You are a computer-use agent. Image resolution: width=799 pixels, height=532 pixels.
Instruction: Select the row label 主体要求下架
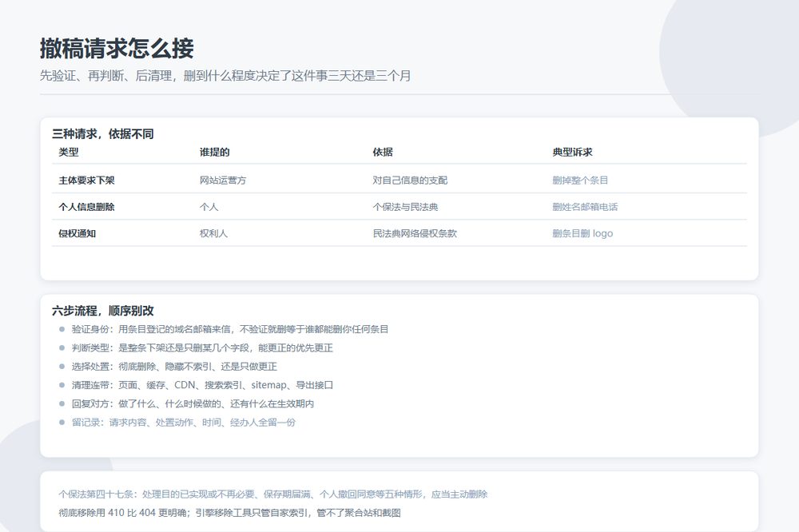pyautogui.click(x=86, y=181)
